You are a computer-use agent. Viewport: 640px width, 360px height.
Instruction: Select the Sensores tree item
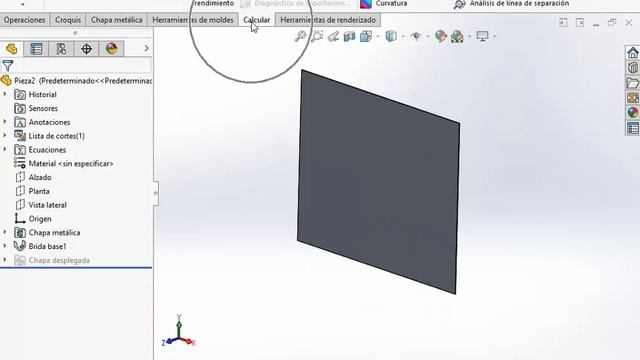(43, 108)
